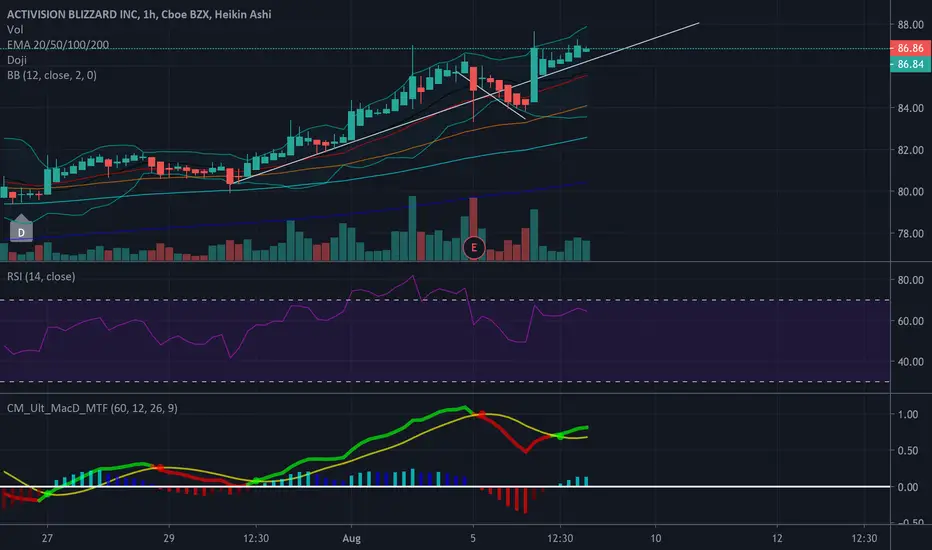Click the '27' date label on time axis
Screen dimensions: 932x550
(x=47, y=539)
